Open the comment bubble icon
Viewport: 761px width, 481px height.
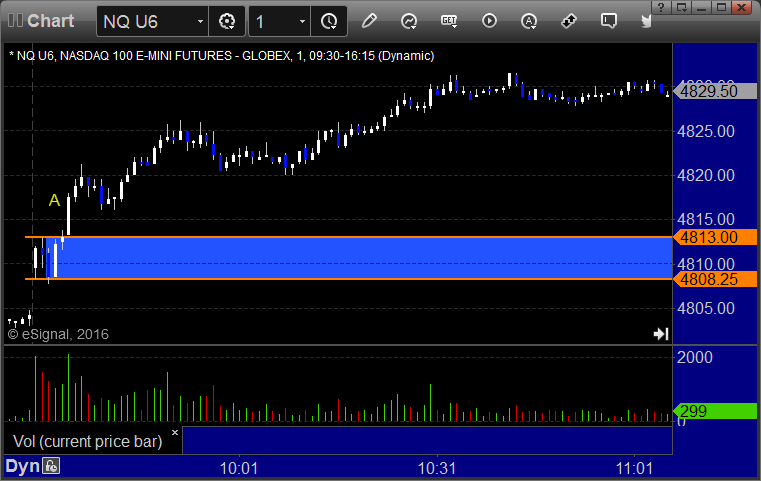point(609,21)
